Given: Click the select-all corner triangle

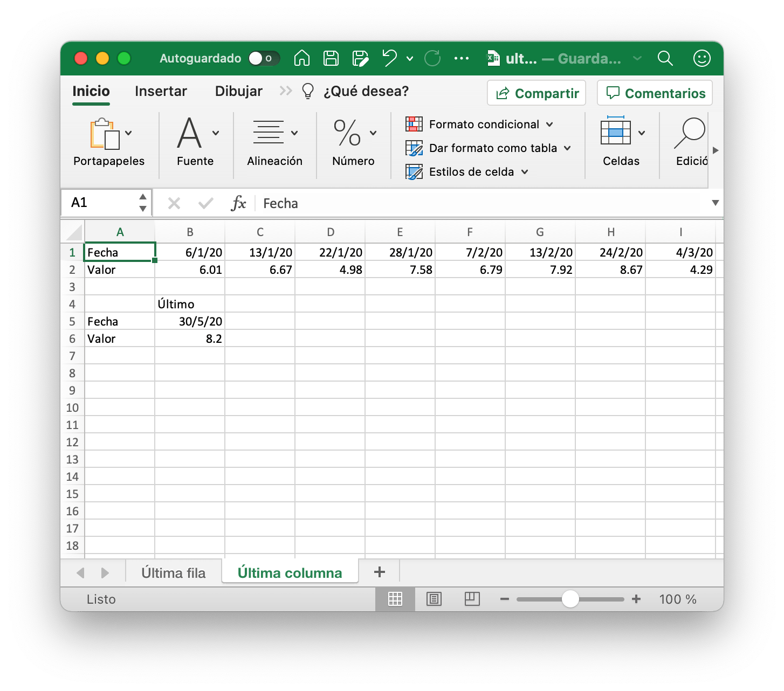Looking at the screenshot, I should pyautogui.click(x=73, y=232).
